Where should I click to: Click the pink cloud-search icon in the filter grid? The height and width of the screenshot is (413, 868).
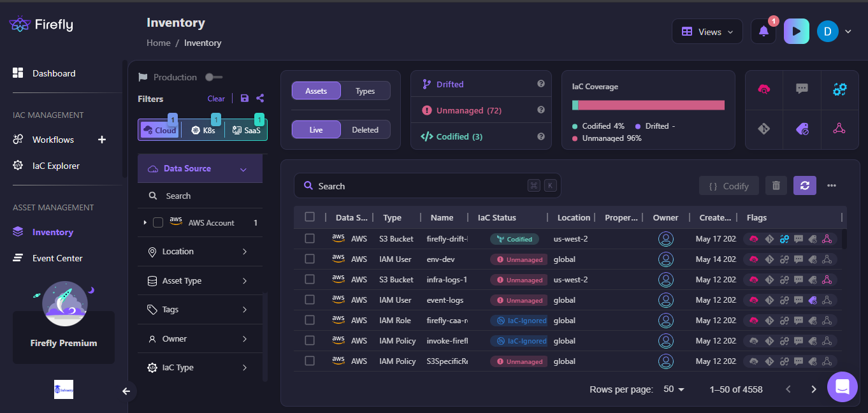[764, 89]
